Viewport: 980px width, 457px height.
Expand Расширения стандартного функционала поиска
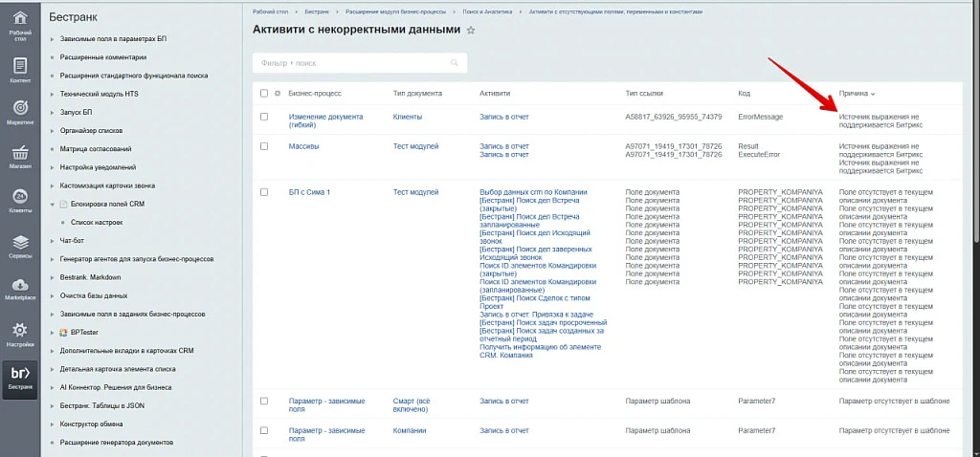pos(52,76)
